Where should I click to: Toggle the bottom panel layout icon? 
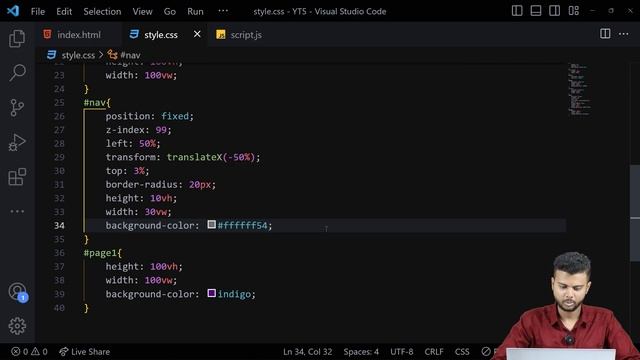536,11
